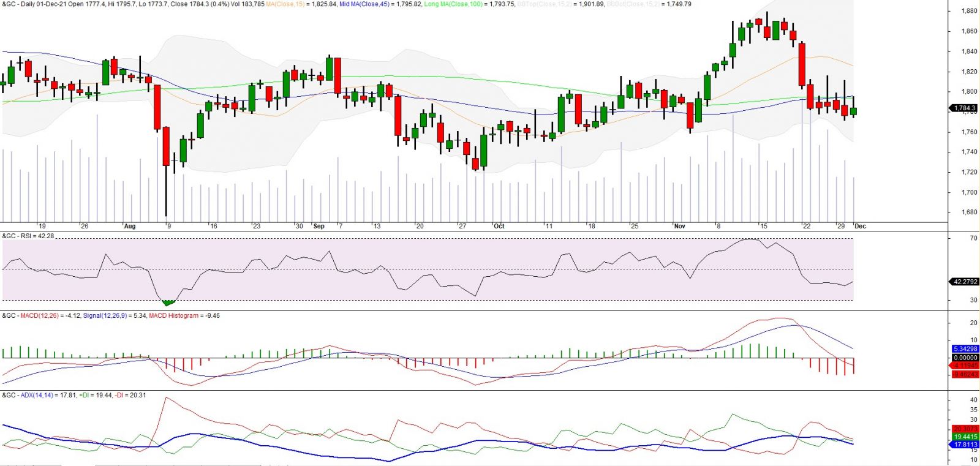Click the black 0.00000 zero-line tag

965,358
